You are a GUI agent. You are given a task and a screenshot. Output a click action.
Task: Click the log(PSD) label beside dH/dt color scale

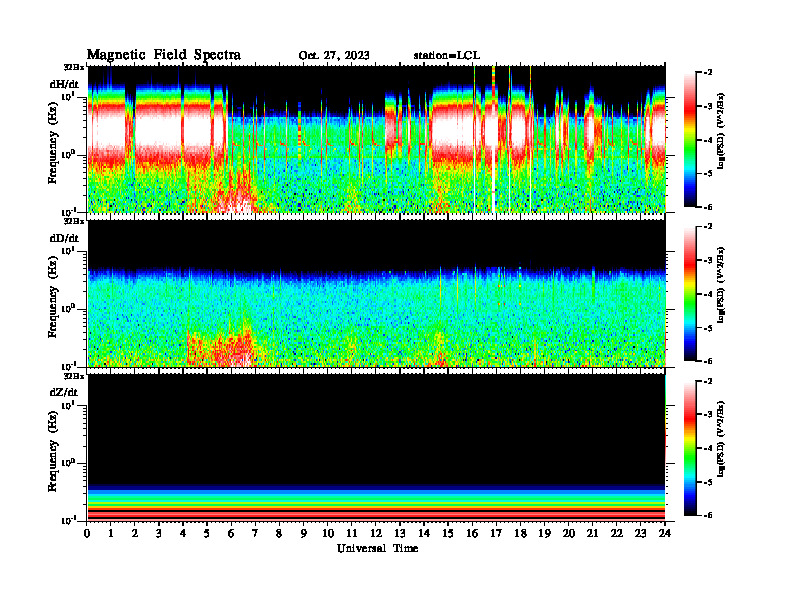point(721,131)
